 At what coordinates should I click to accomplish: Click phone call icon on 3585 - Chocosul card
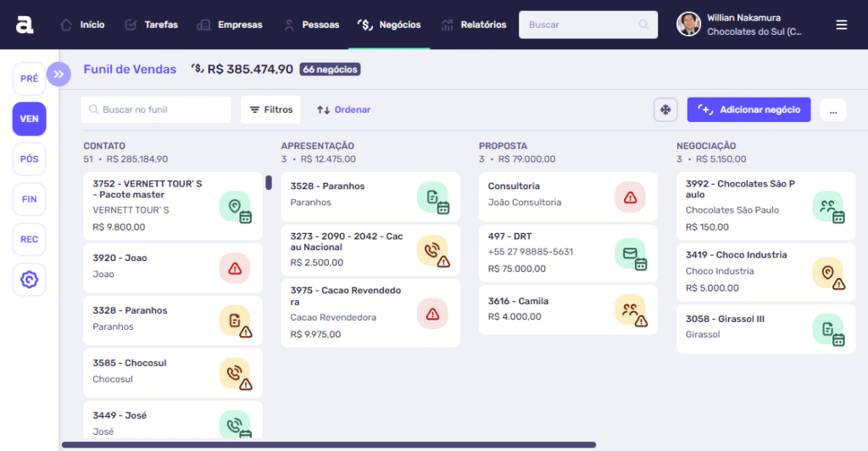pyautogui.click(x=236, y=374)
